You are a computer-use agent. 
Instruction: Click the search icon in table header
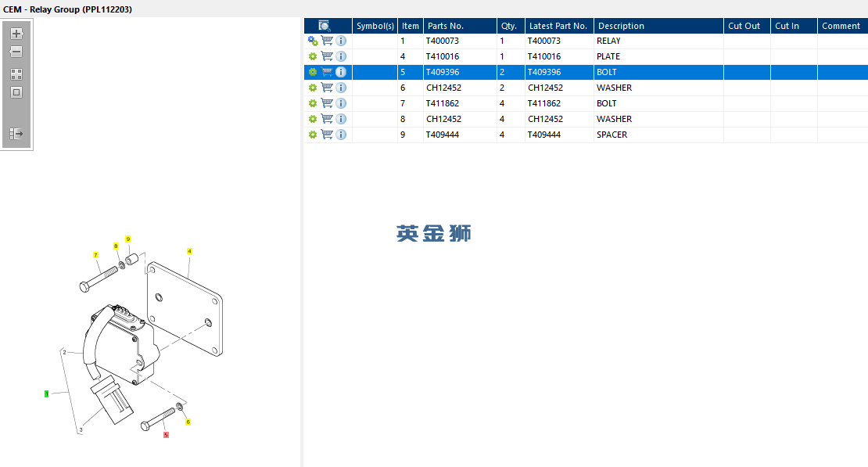tap(325, 26)
